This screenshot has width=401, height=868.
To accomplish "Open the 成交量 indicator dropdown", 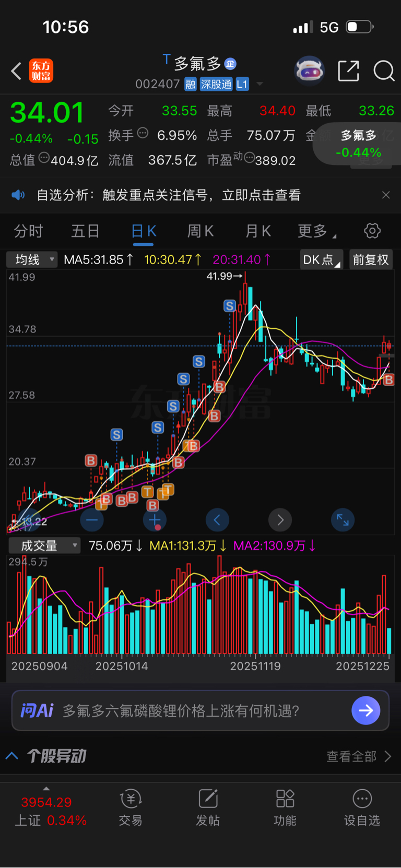I will pos(44,545).
